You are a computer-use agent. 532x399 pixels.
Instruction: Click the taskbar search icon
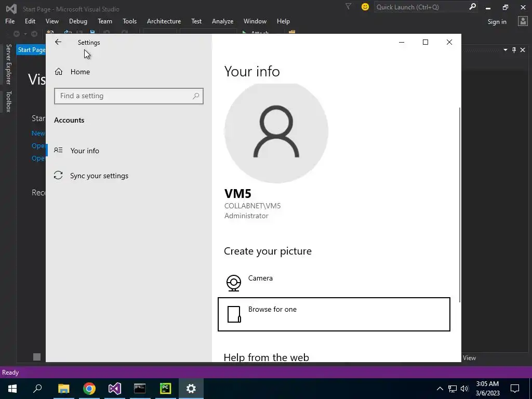tap(37, 389)
